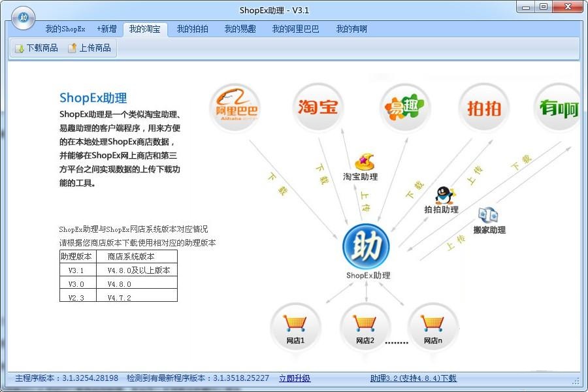The height and width of the screenshot is (392, 588).
Task: Switch to the 我的拍拍 tab
Action: (194, 29)
